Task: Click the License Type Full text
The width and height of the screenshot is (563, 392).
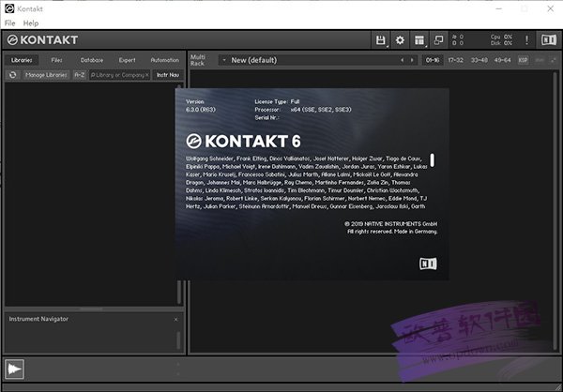Action: pyautogui.click(x=277, y=101)
